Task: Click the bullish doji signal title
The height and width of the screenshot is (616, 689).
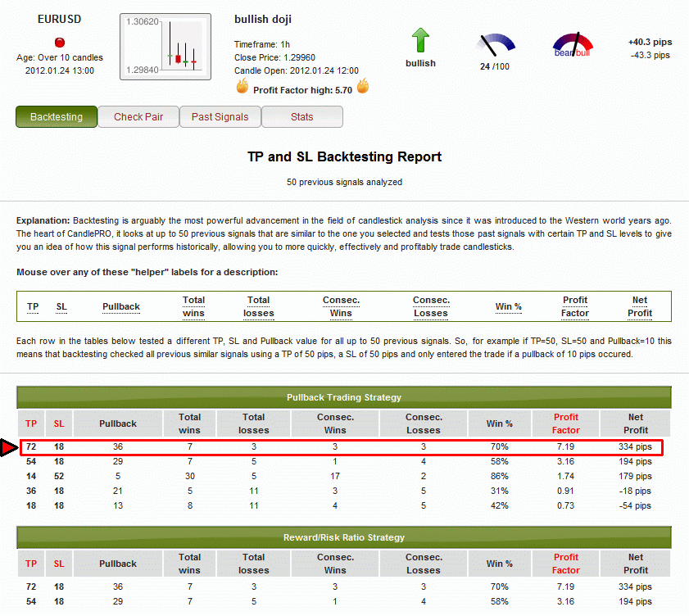Action: pyautogui.click(x=263, y=20)
